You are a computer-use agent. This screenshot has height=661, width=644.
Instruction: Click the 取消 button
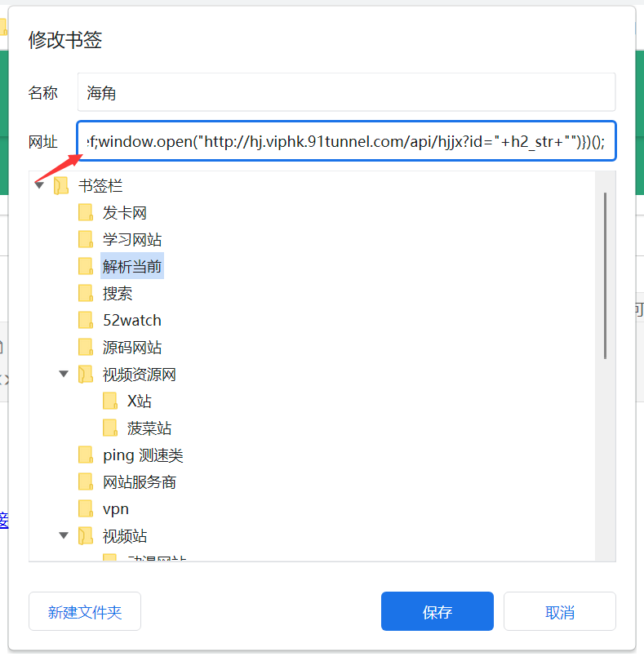pos(559,612)
